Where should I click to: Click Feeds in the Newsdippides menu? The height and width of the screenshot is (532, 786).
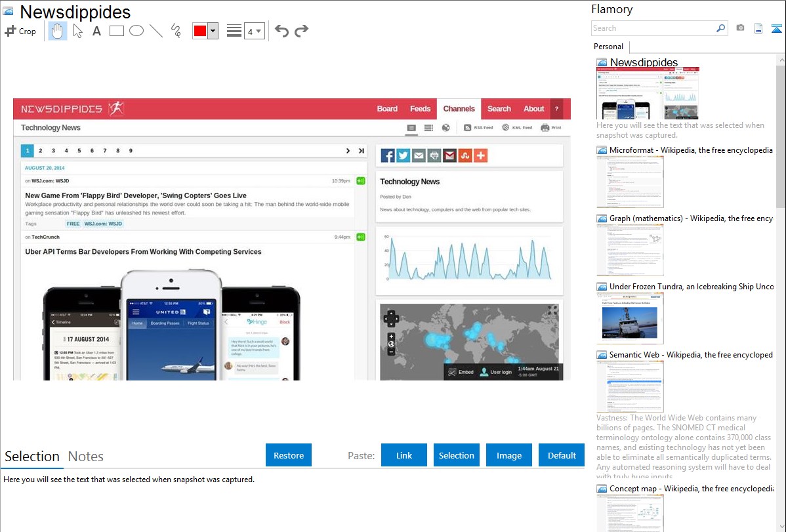(420, 109)
